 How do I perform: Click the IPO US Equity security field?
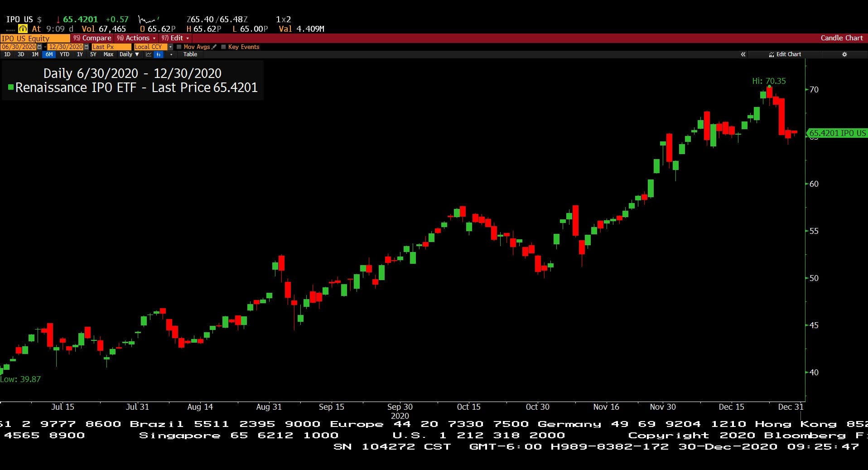point(35,39)
